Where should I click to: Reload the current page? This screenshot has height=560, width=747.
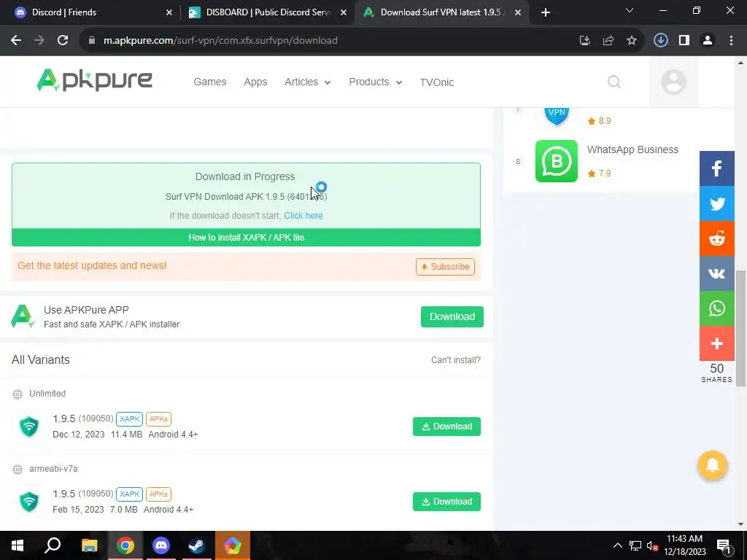tap(63, 41)
